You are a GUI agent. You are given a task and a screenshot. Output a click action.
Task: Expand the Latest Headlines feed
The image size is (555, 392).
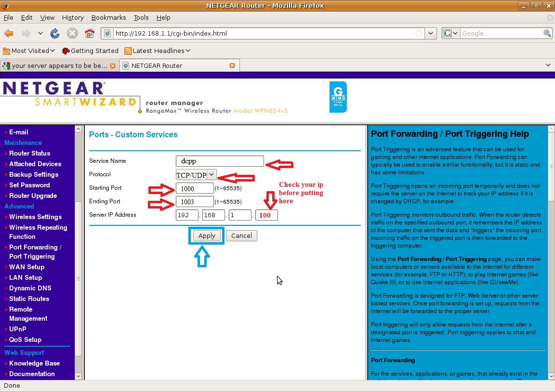[x=158, y=51]
